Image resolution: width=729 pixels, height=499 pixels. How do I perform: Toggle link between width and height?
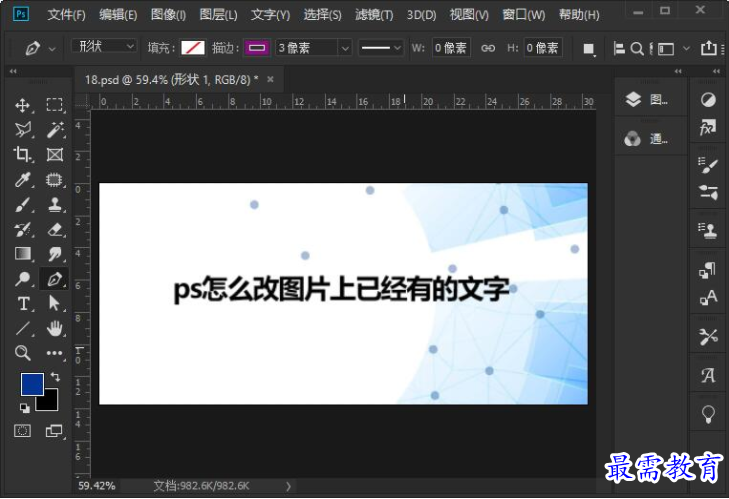[x=488, y=48]
